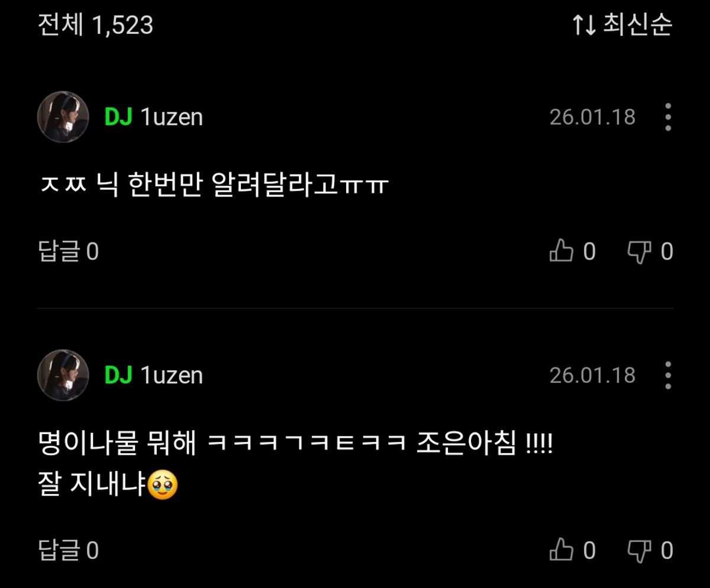
Task: View the profile picture on the 명이나물 comment
Action: click(x=63, y=375)
